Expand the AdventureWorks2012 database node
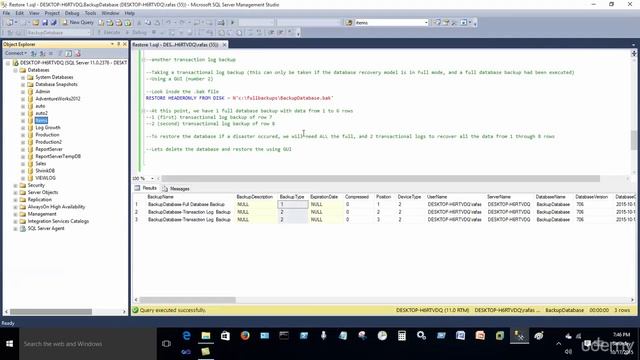This screenshot has width=640, height=360. point(23,99)
